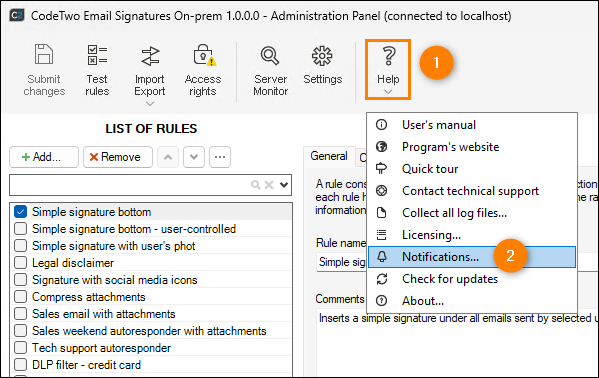
Task: Tick the Legal disclaimer checkbox
Action: [20, 263]
